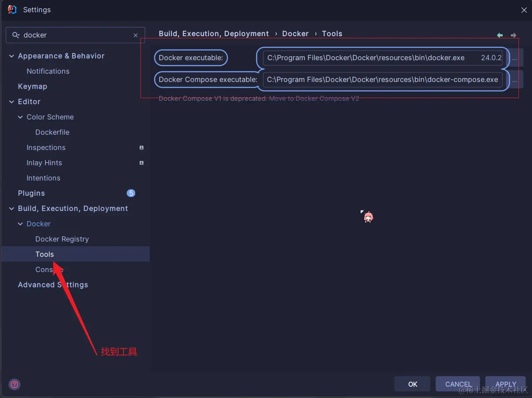532x398 pixels.
Task: Click the APPLY button
Action: tap(506, 384)
